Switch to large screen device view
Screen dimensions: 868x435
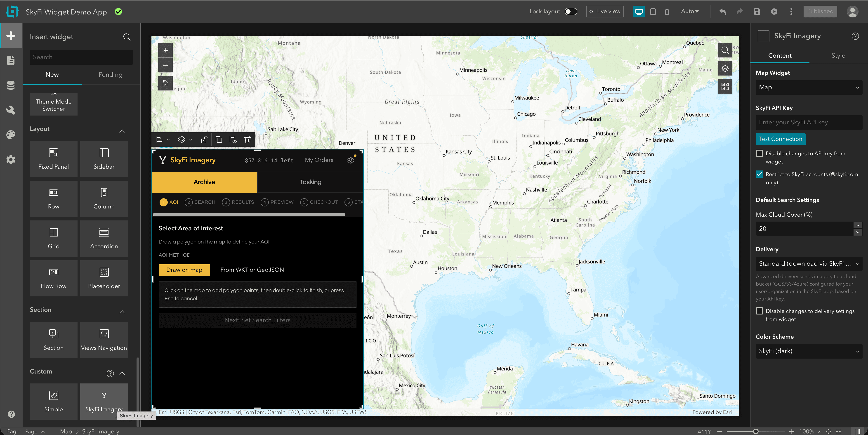pos(639,12)
